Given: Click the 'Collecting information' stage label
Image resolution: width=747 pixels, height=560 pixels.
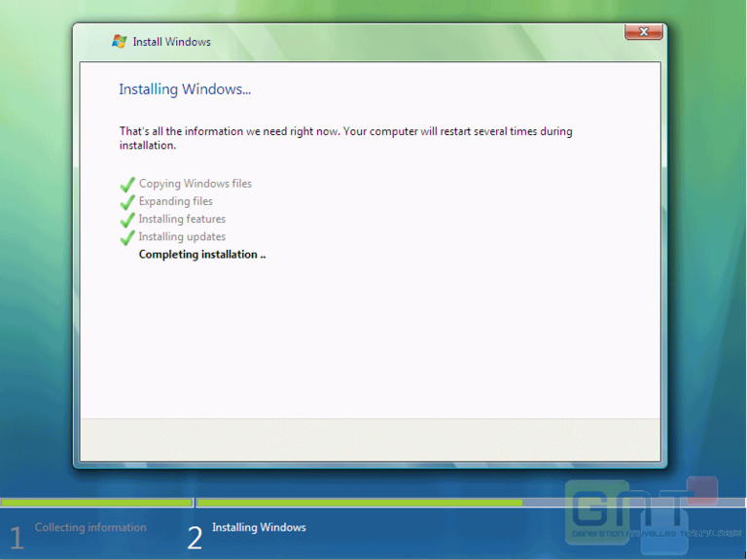Looking at the screenshot, I should pos(90,527).
